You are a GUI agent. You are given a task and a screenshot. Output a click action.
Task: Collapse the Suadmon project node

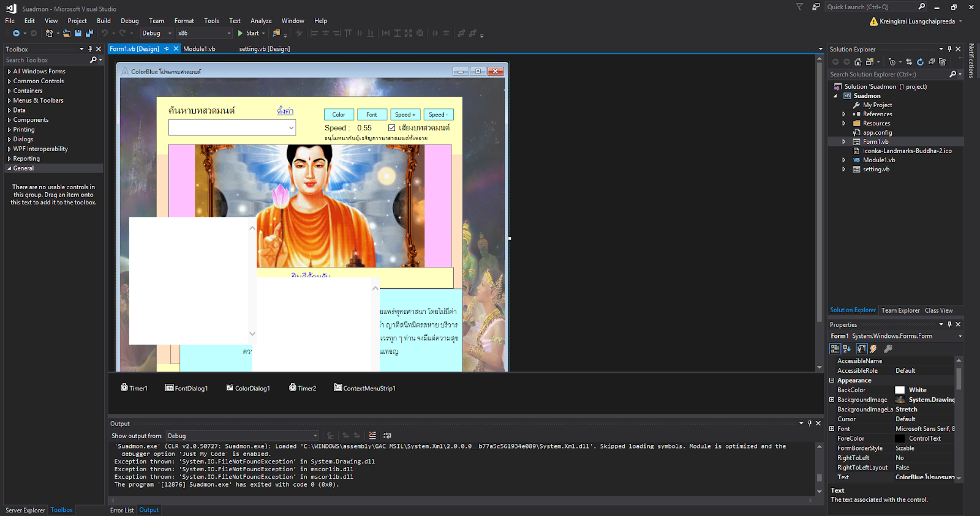pyautogui.click(x=835, y=96)
